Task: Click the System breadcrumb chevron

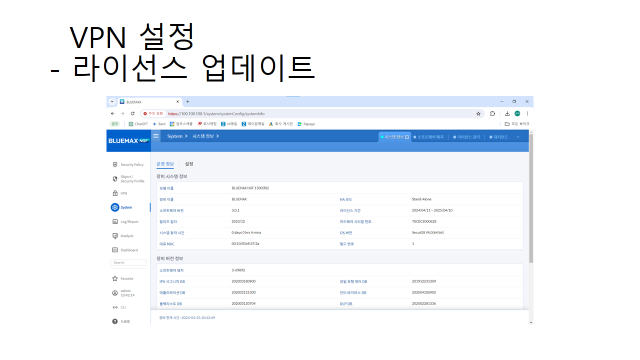Action: coord(186,136)
